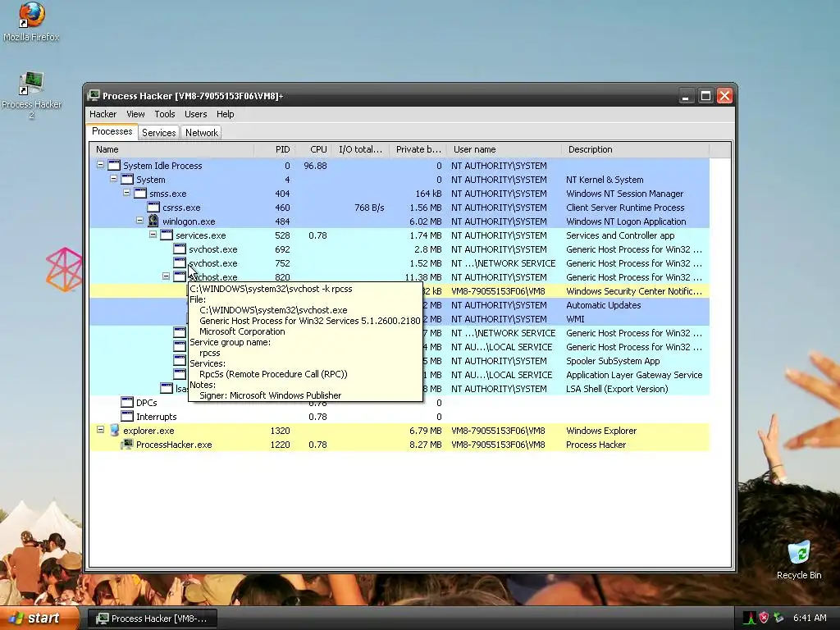Viewport: 840px width, 630px height.
Task: Select the csrss.exe process row
Action: point(399,208)
